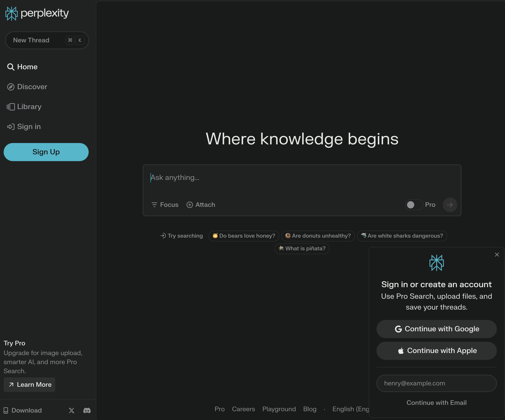The image size is (505, 420).
Task: Open the Playground footer link
Action: (x=279, y=409)
